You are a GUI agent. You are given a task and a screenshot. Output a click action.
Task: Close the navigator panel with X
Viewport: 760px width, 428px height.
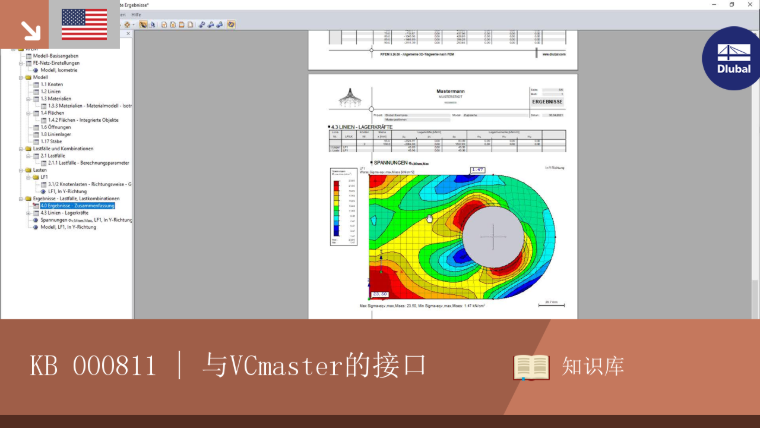128,33
